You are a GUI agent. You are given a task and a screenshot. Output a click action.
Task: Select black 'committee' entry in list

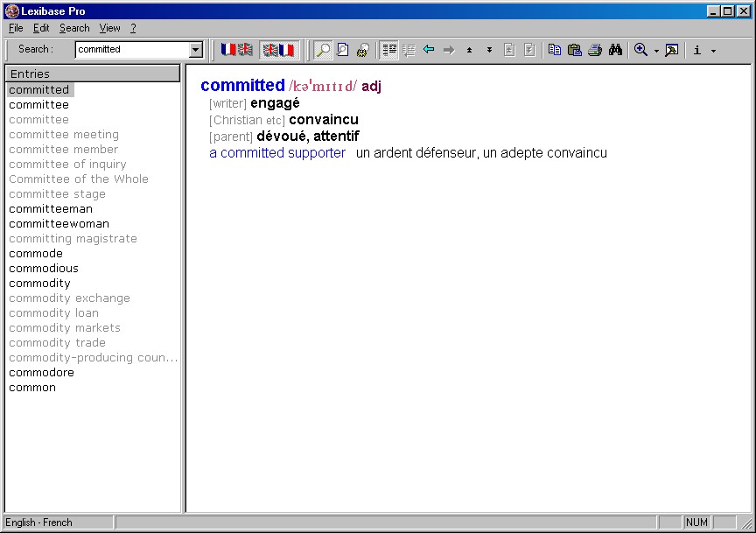(x=39, y=105)
